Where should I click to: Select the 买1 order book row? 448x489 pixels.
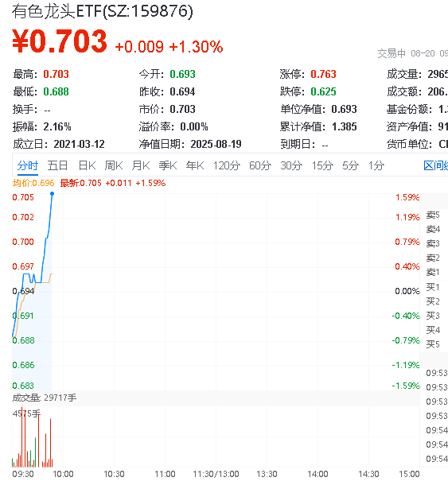tap(434, 286)
